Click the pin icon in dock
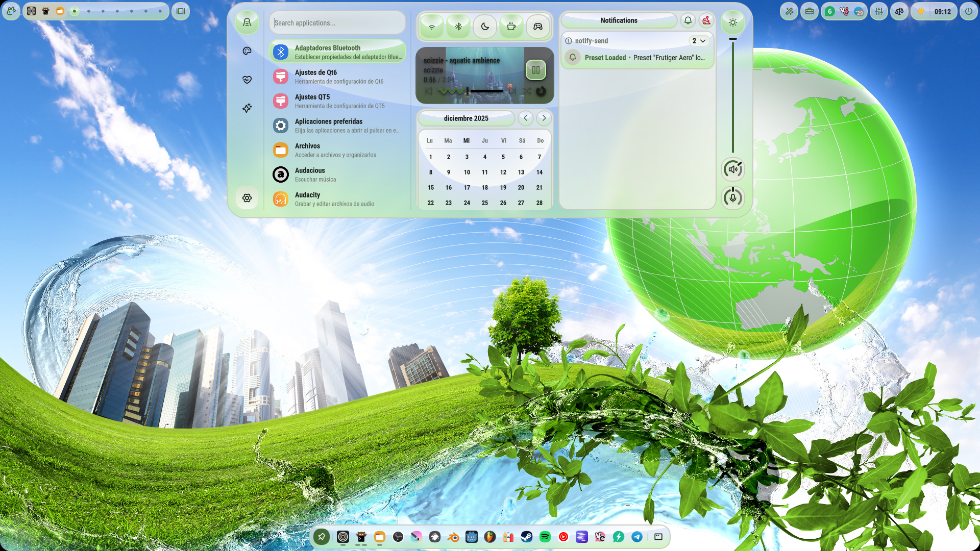 coord(322,537)
